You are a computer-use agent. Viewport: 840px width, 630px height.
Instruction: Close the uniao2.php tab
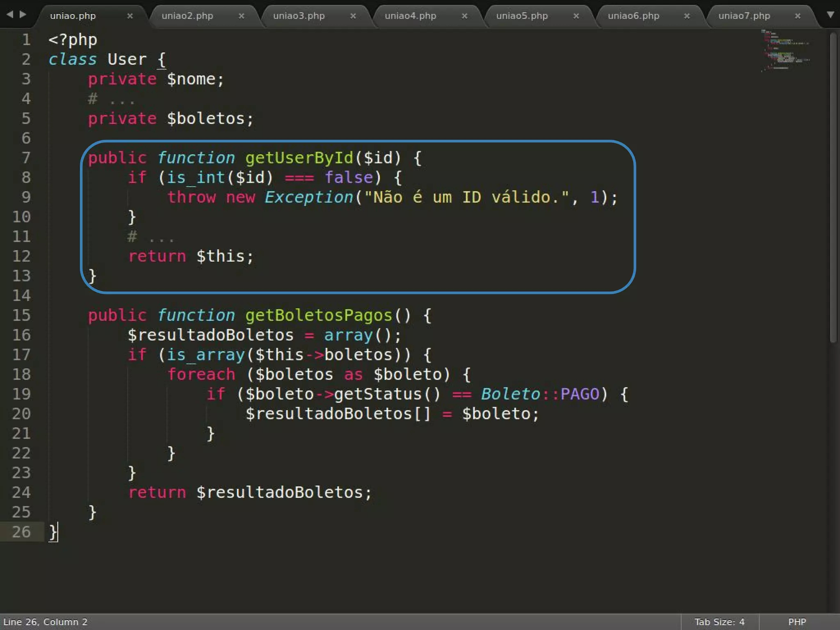[241, 16]
